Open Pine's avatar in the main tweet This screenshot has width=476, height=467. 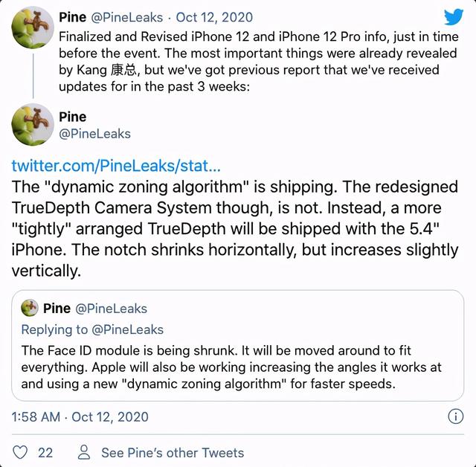33,124
